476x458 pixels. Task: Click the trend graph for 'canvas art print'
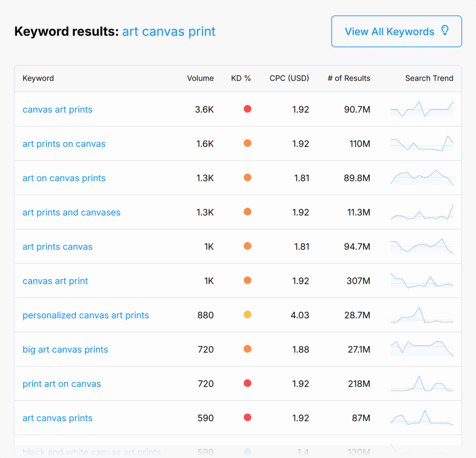(x=422, y=281)
